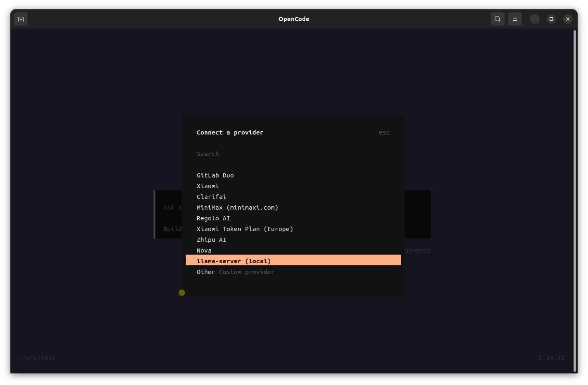Select highlighted llama-server (local) entry
The width and height of the screenshot is (588, 385).
(x=293, y=260)
